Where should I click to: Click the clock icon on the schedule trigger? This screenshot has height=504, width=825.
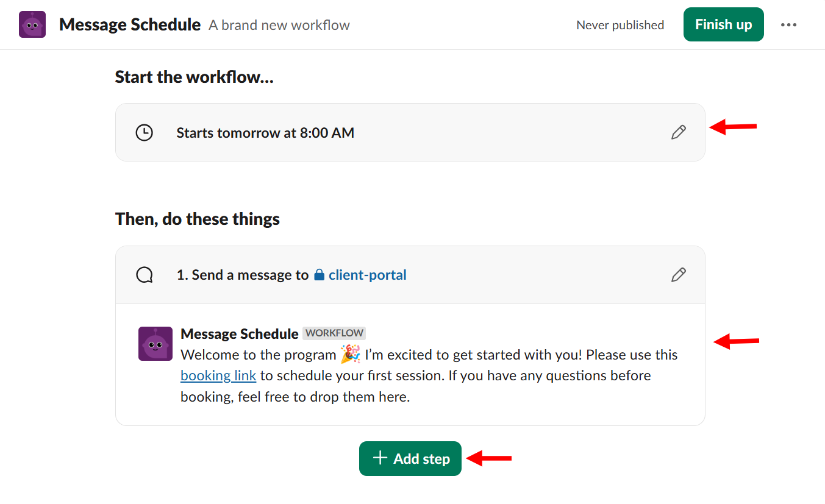144,132
